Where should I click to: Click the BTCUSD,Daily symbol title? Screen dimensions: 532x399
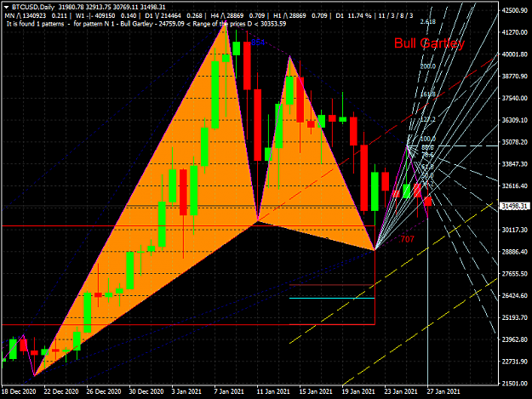(x=33, y=7)
